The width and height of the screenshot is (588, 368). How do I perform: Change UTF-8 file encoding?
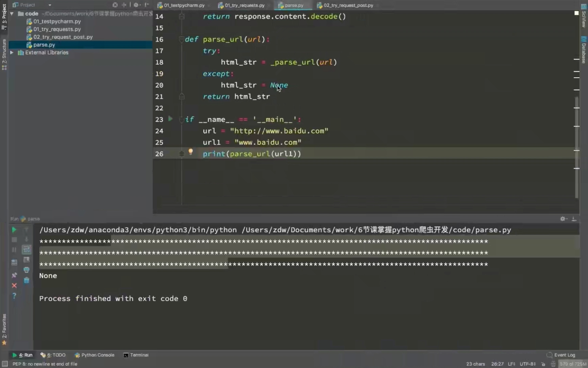527,364
